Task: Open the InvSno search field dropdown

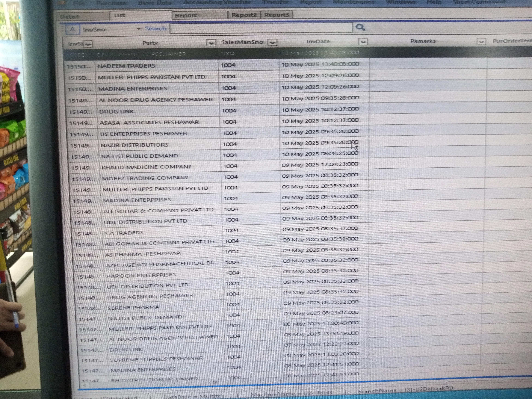Action: point(138,29)
